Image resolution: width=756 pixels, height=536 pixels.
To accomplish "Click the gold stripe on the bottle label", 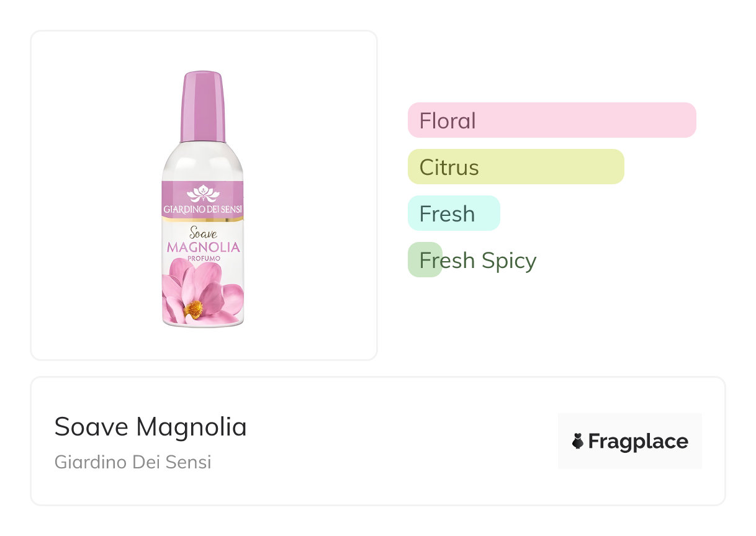I will click(x=203, y=220).
